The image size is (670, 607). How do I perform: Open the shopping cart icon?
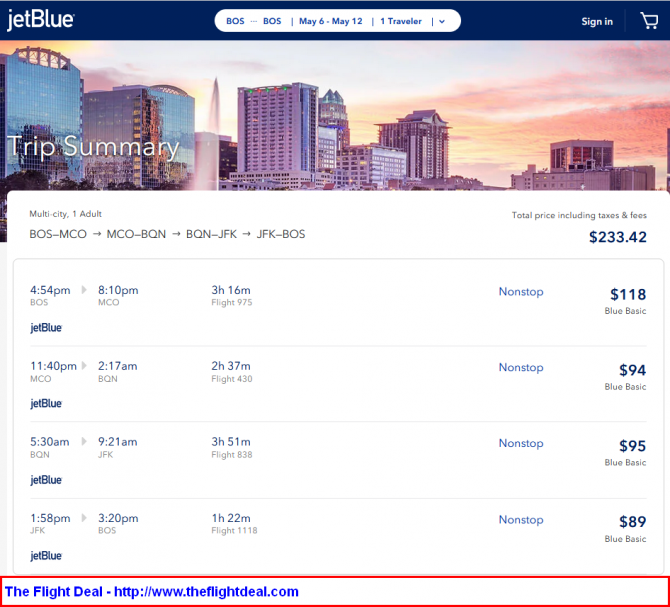pos(649,21)
